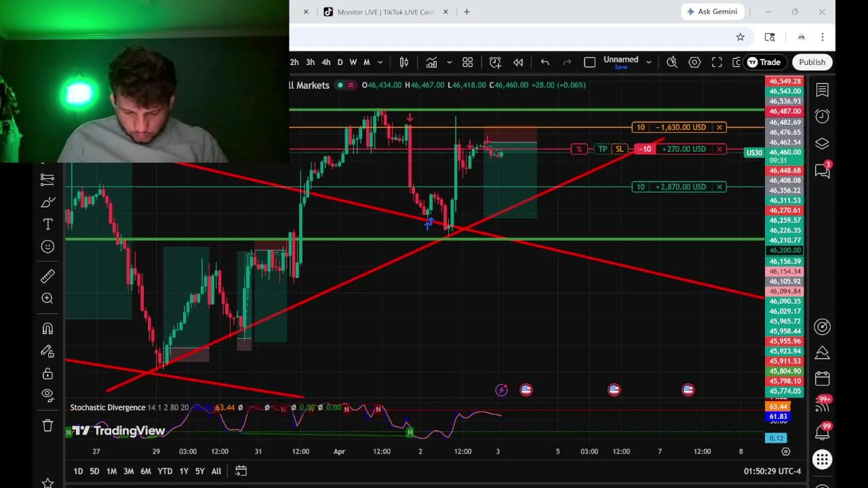Open the object tree layers icon

(823, 144)
